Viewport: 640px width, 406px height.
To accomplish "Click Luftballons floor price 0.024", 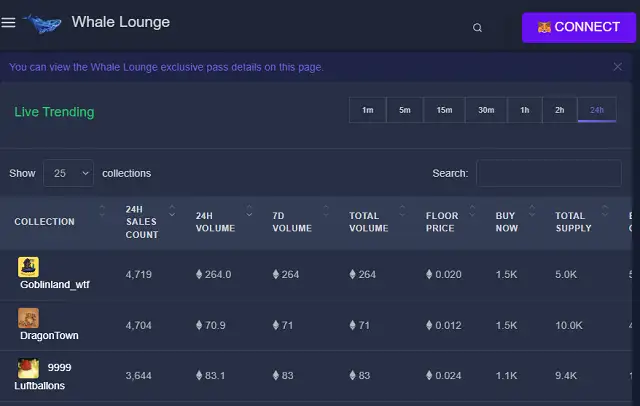I will click(x=444, y=375).
